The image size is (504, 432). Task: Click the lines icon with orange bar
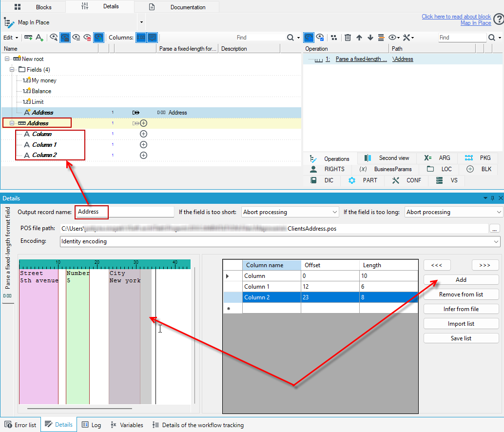(x=381, y=38)
